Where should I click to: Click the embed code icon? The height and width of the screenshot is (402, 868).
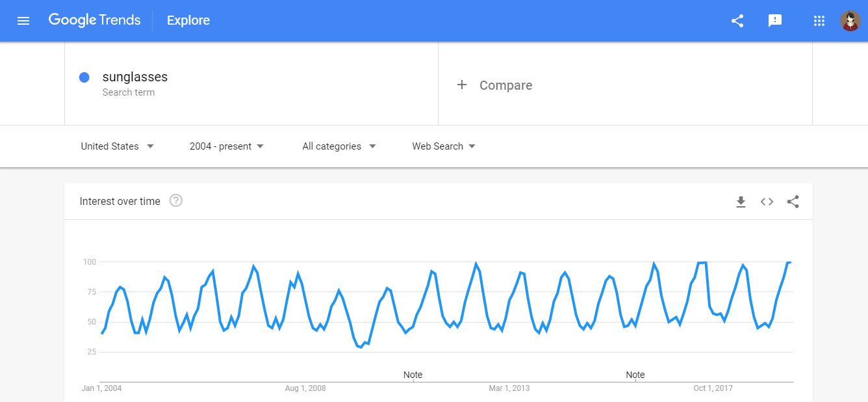coord(767,202)
